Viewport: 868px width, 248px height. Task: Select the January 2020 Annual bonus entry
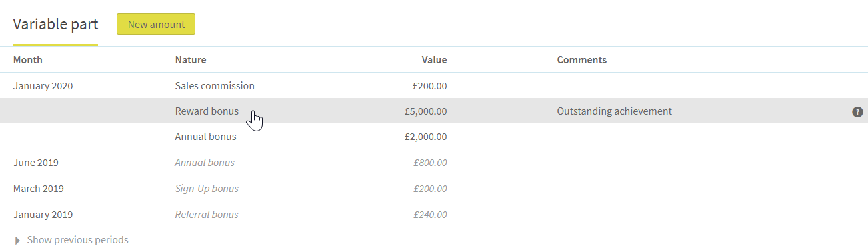tap(205, 137)
